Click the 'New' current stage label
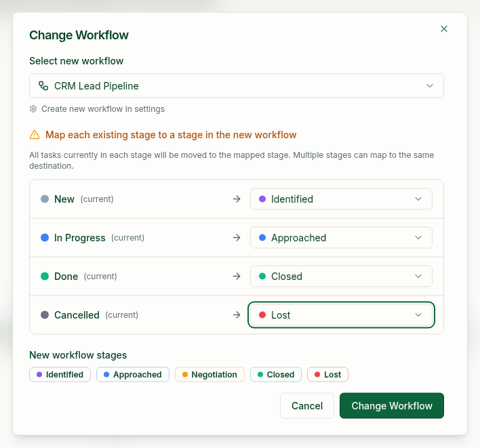 point(64,199)
